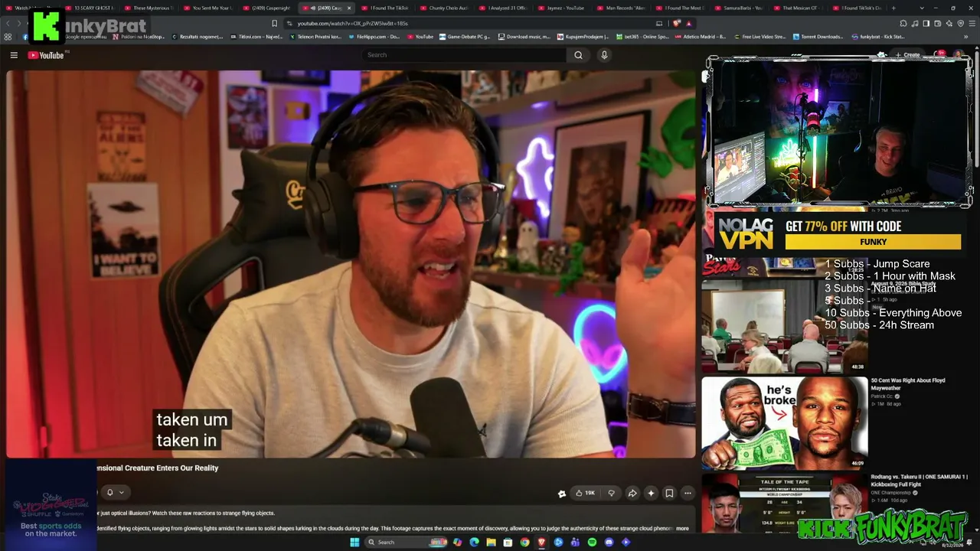
Task: Switch to 'You Sent Me Your' tab
Action: click(209, 8)
